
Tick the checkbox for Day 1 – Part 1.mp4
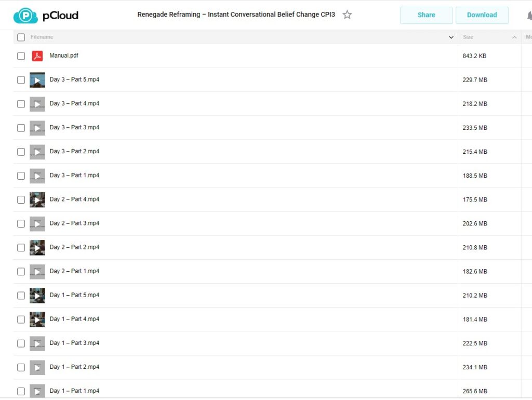[x=21, y=391]
